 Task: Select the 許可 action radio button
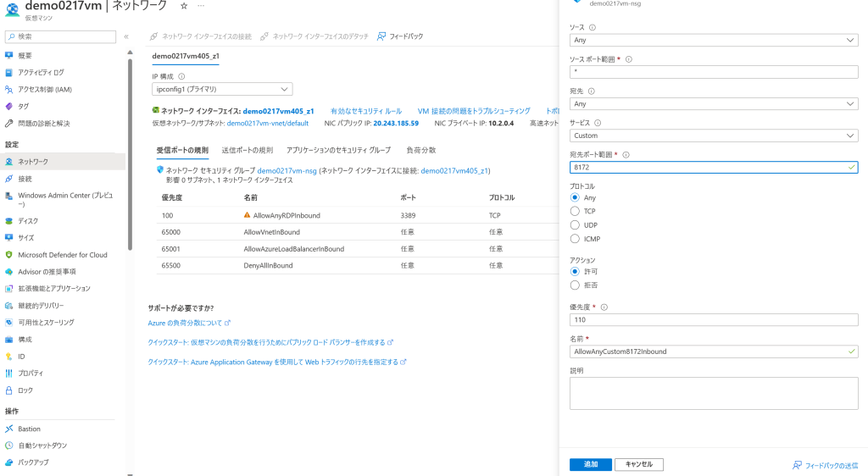click(x=575, y=271)
